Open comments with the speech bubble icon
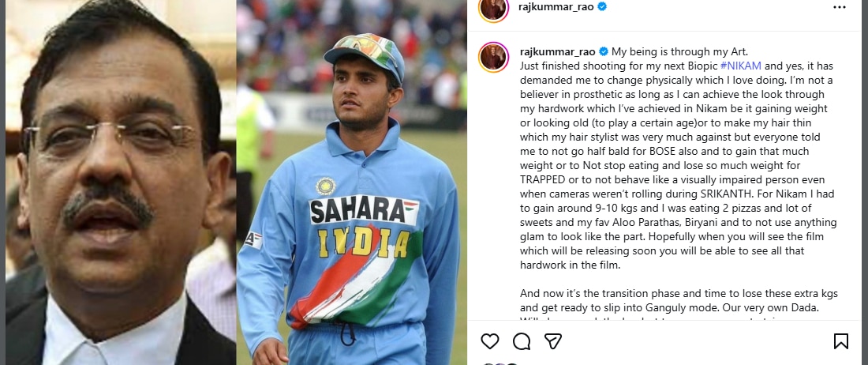The height and width of the screenshot is (365, 868). pos(522,341)
